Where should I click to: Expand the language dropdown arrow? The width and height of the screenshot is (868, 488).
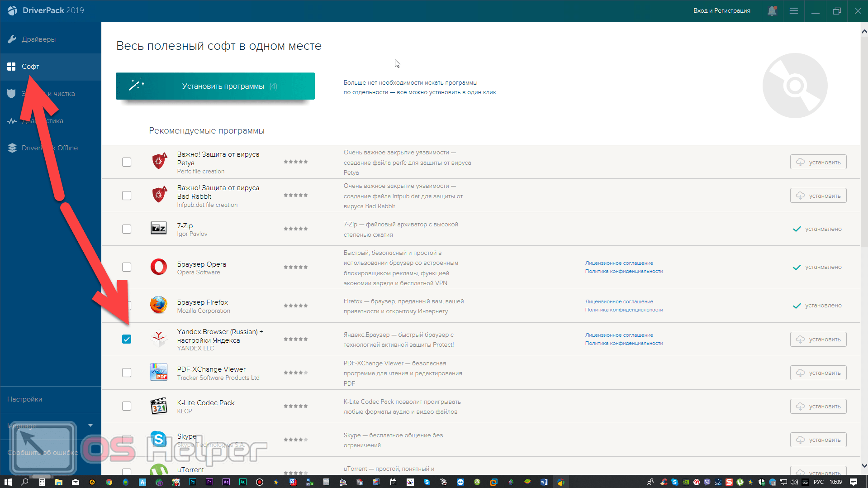coord(90,426)
